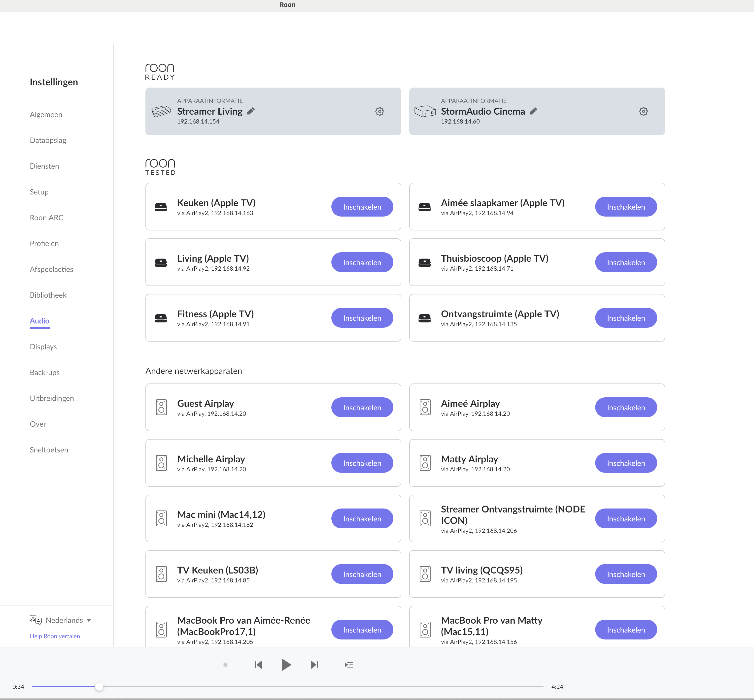Click the signal path dot indicator
The width and height of the screenshot is (754, 700).
tap(225, 665)
